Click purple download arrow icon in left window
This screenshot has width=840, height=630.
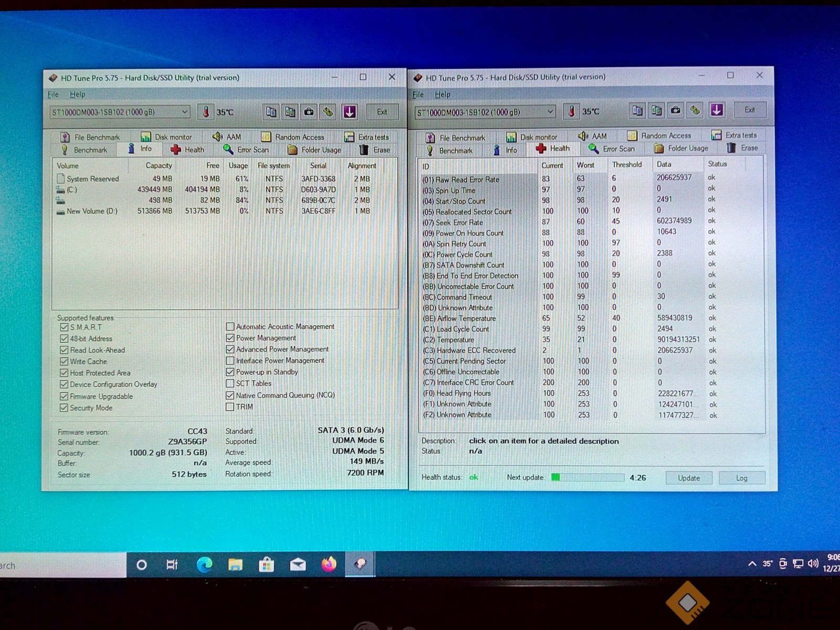(350, 112)
